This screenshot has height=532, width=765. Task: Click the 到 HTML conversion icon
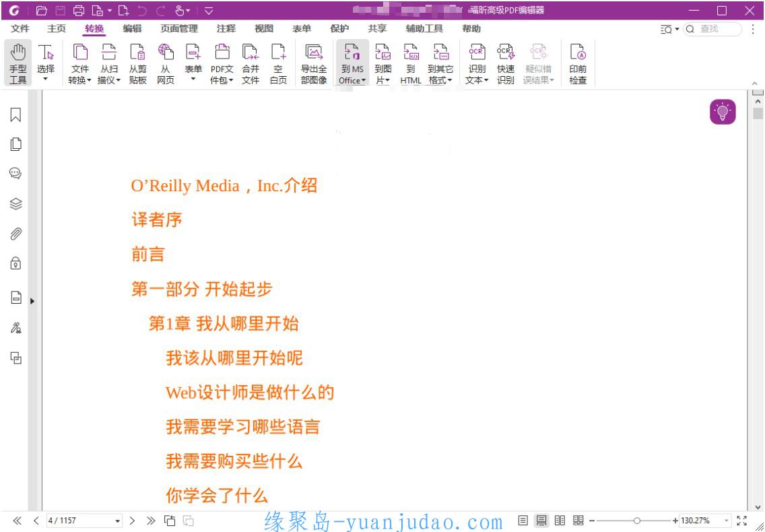[x=411, y=63]
